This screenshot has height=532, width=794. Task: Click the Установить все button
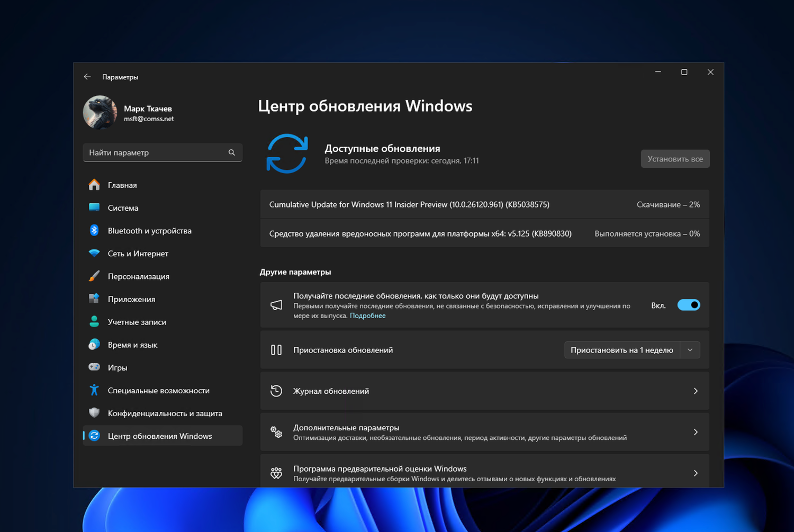[675, 159]
